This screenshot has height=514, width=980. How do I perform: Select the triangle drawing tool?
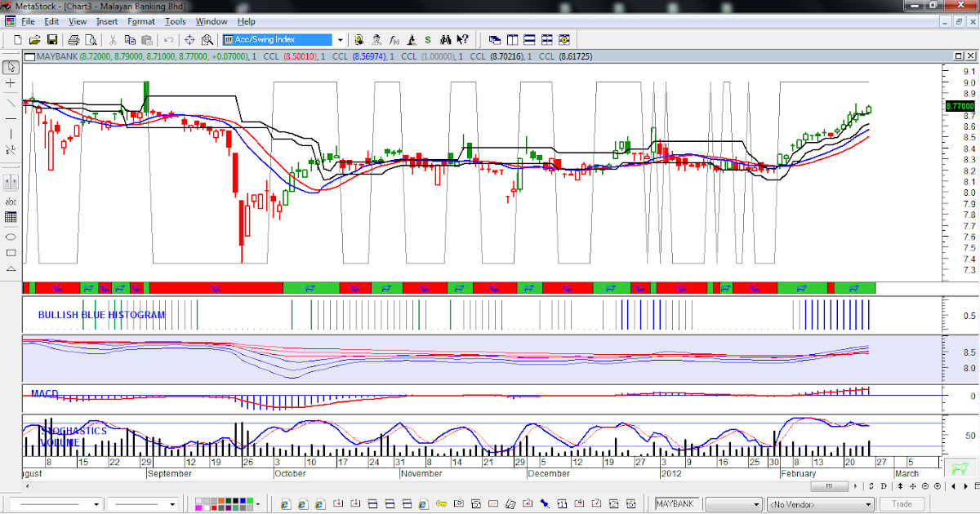pos(10,268)
